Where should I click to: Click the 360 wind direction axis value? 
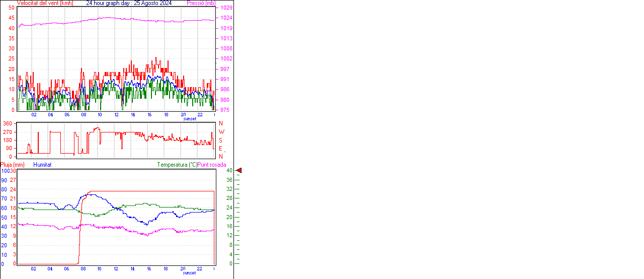[8, 123]
